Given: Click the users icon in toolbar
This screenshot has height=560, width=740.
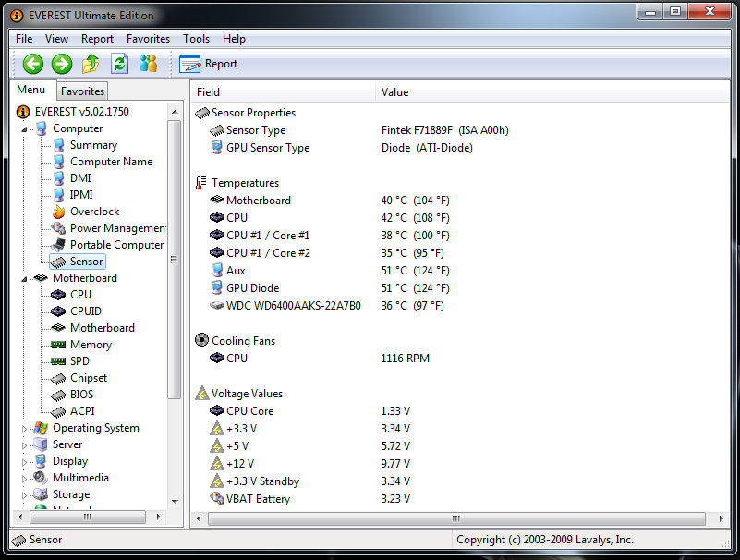Looking at the screenshot, I should (x=148, y=64).
